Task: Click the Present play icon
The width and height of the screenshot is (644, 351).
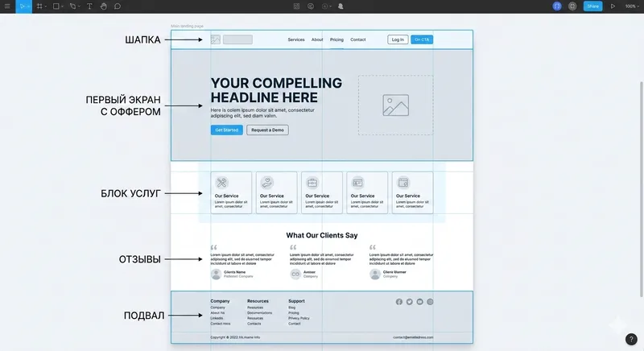Action: click(x=613, y=6)
